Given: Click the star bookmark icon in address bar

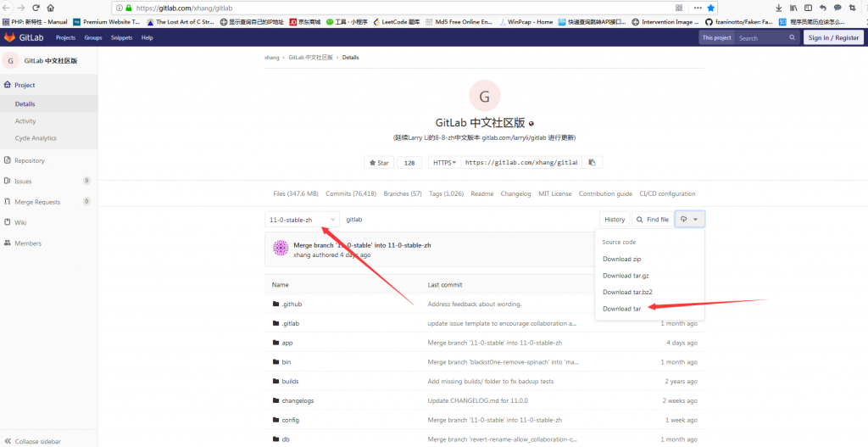Looking at the screenshot, I should tap(711, 8).
